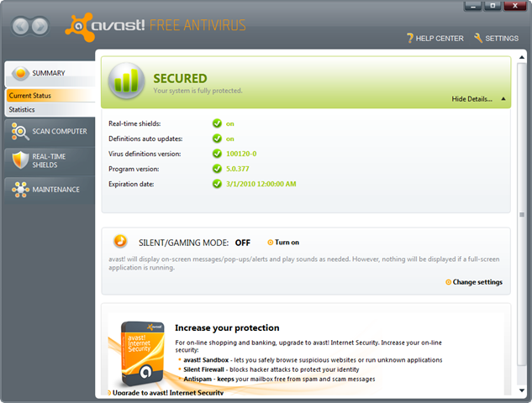This screenshot has width=532, height=403.
Task: Click the Maintenance molecule icon
Action: click(x=20, y=190)
